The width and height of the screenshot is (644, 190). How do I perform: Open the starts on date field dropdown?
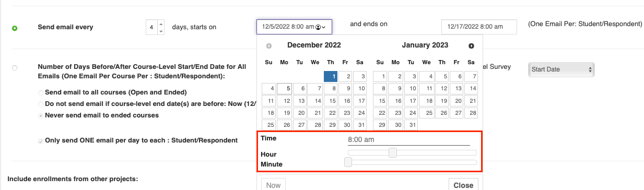[x=294, y=27]
